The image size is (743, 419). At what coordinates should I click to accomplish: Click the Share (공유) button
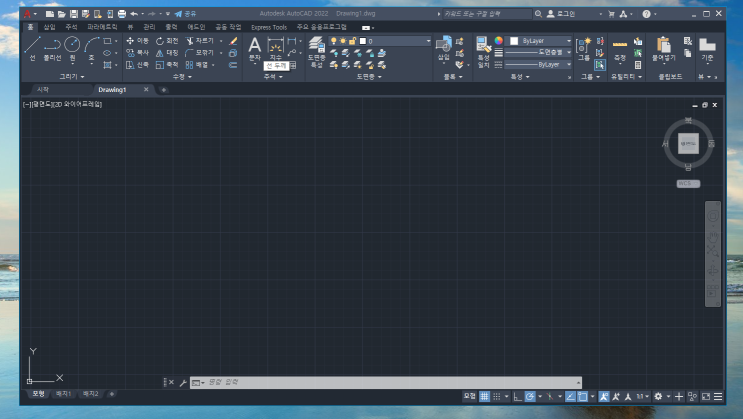[185, 14]
